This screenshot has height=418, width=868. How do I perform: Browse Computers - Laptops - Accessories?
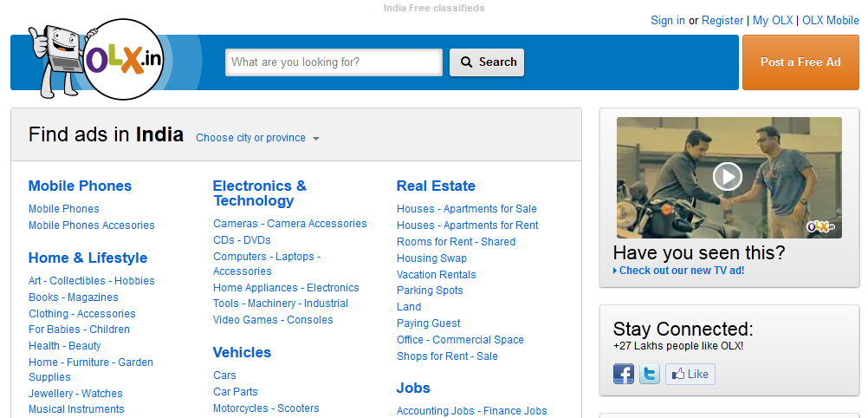pos(267,264)
